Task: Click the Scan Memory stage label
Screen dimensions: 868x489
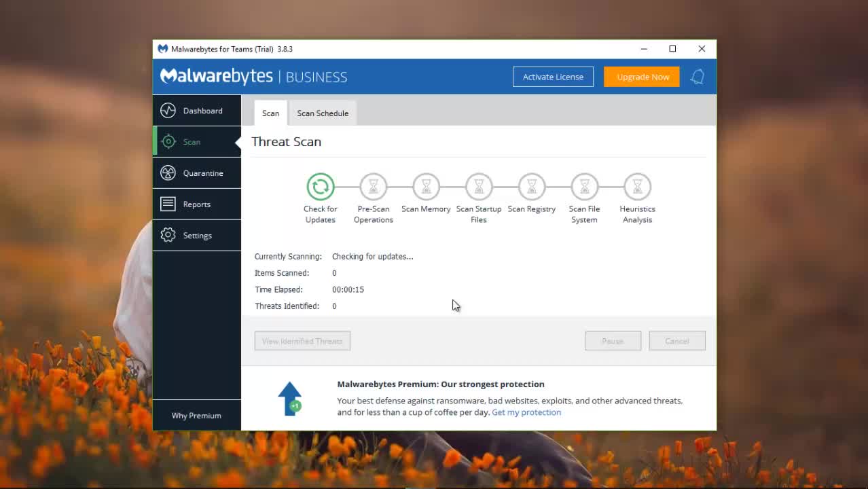Action: pyautogui.click(x=426, y=209)
